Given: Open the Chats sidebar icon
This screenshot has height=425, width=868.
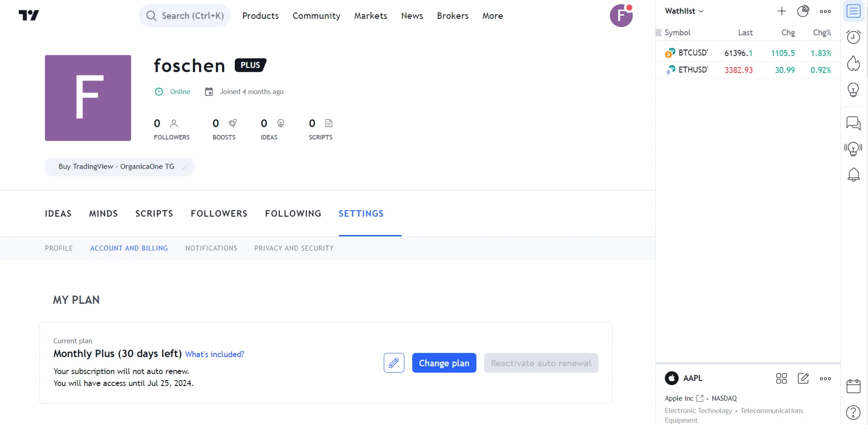Looking at the screenshot, I should [x=853, y=123].
